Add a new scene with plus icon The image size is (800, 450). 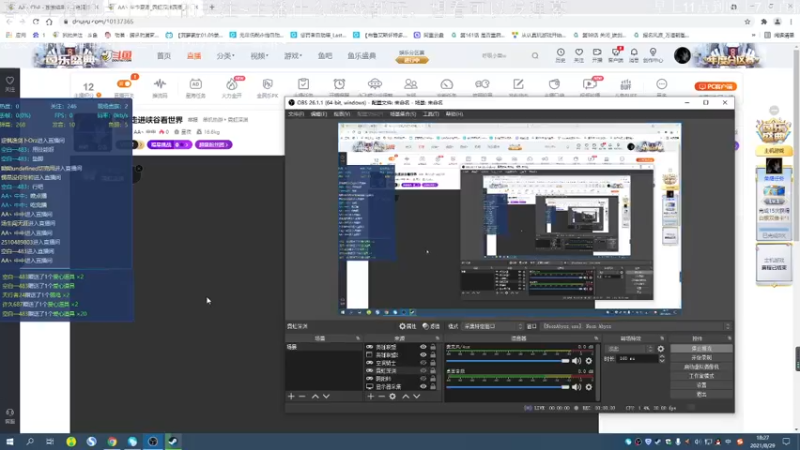pyautogui.click(x=291, y=396)
